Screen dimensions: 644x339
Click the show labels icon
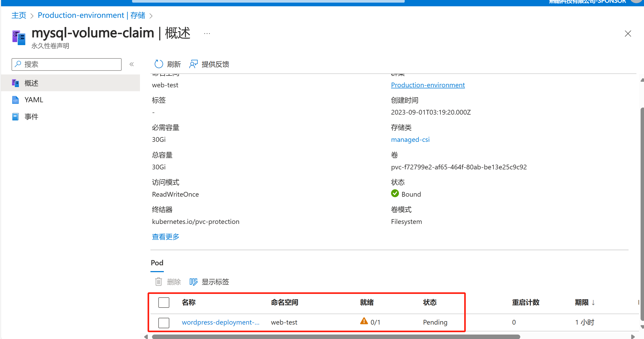pos(193,282)
